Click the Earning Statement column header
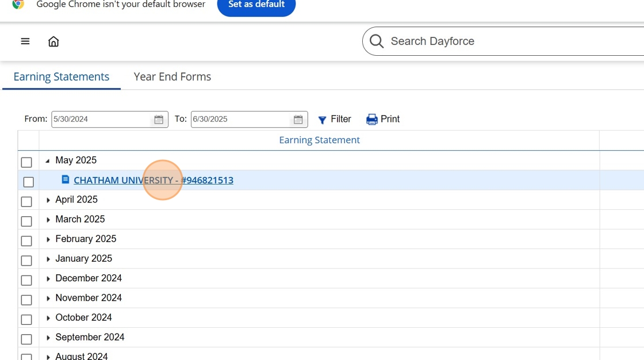The image size is (644, 360). (x=319, y=140)
